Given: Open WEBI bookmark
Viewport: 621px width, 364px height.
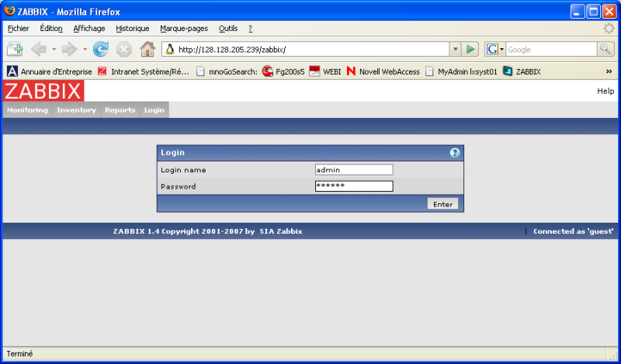Looking at the screenshot, I should tap(325, 71).
